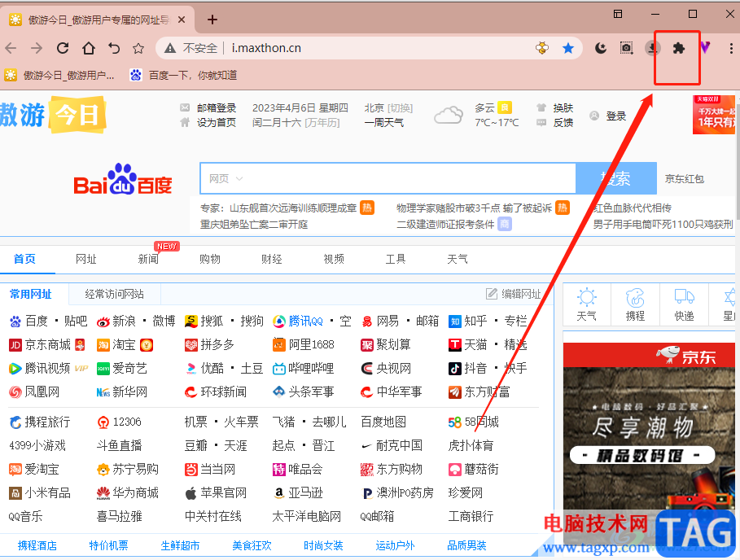Click the blue 搜索 search button
Image resolution: width=740 pixels, height=560 pixels.
pos(616,178)
